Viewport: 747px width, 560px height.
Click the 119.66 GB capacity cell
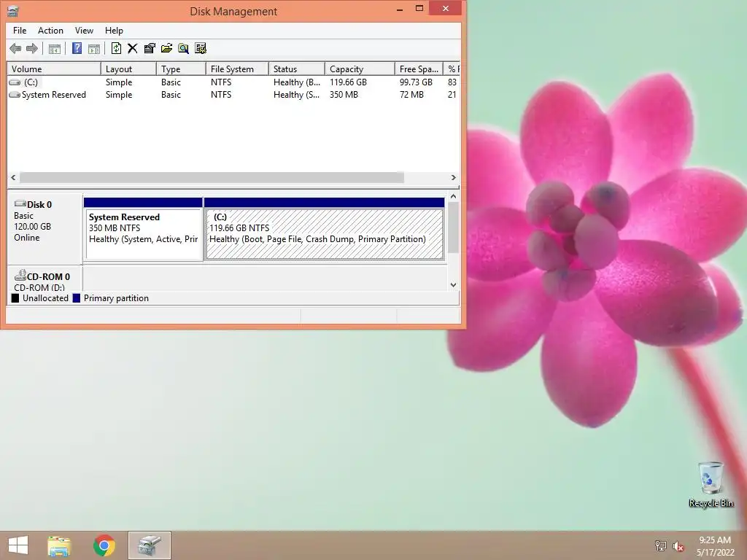click(x=348, y=82)
